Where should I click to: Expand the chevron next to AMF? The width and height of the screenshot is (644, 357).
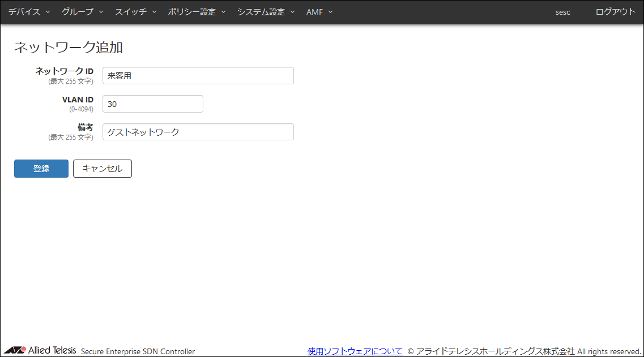pyautogui.click(x=330, y=12)
